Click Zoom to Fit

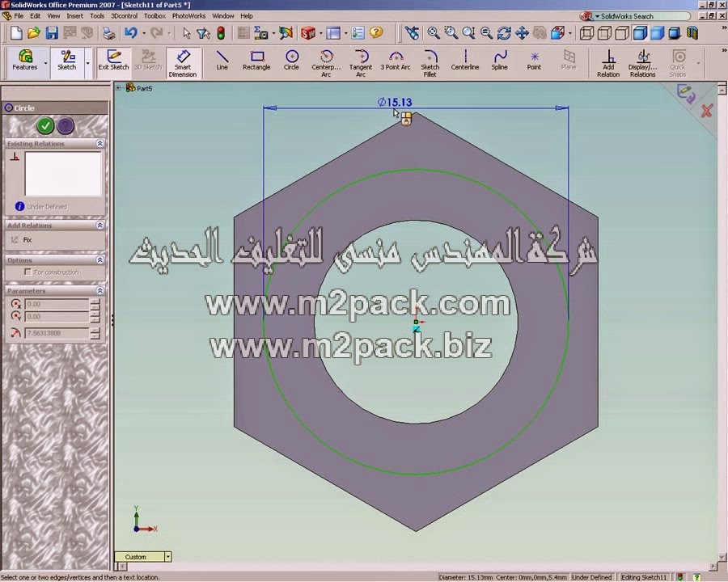pyautogui.click(x=434, y=33)
